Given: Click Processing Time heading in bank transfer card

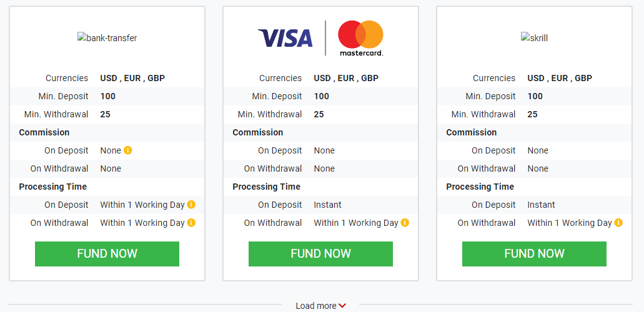Looking at the screenshot, I should tap(53, 187).
